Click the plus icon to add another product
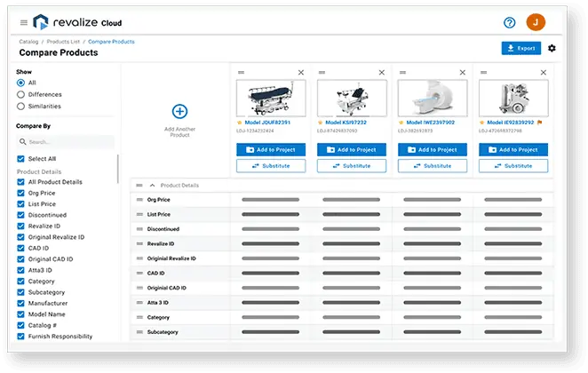 179,111
